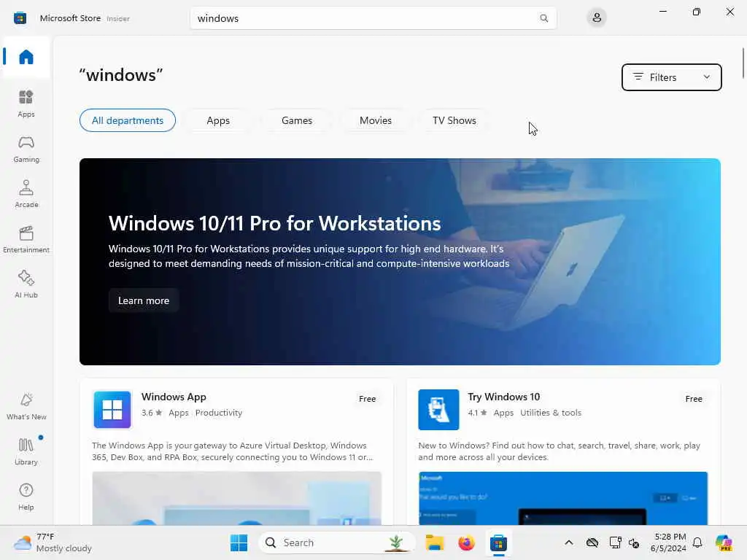This screenshot has width=747, height=560.
Task: Open the Apps section in sidebar
Action: pyautogui.click(x=26, y=104)
